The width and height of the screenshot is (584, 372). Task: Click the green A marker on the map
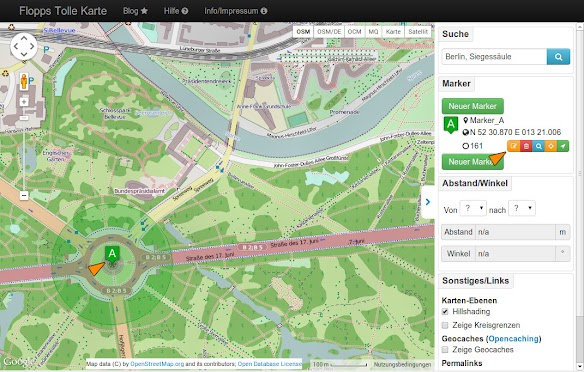coord(112,254)
